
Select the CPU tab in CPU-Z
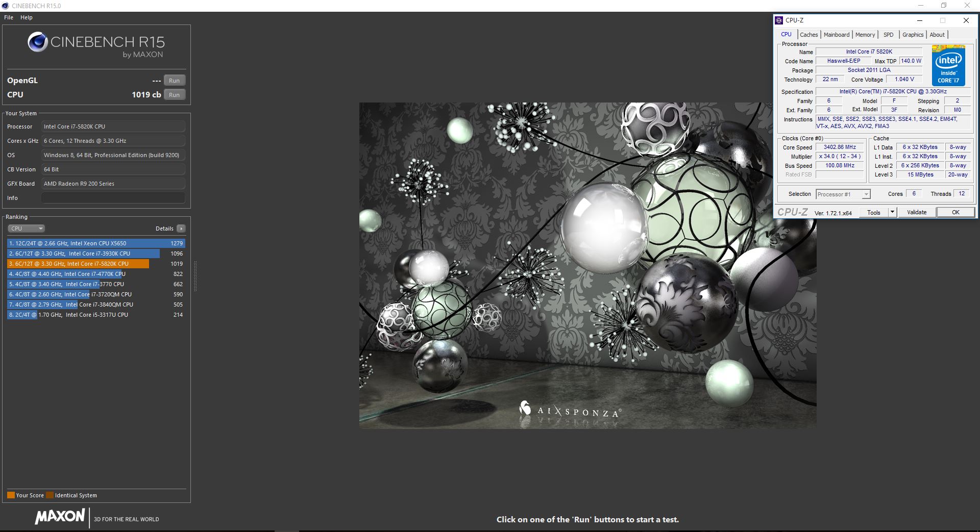click(786, 34)
